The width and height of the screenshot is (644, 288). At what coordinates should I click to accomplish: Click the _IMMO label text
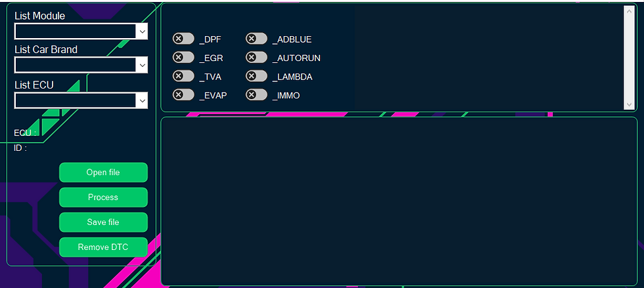point(287,96)
